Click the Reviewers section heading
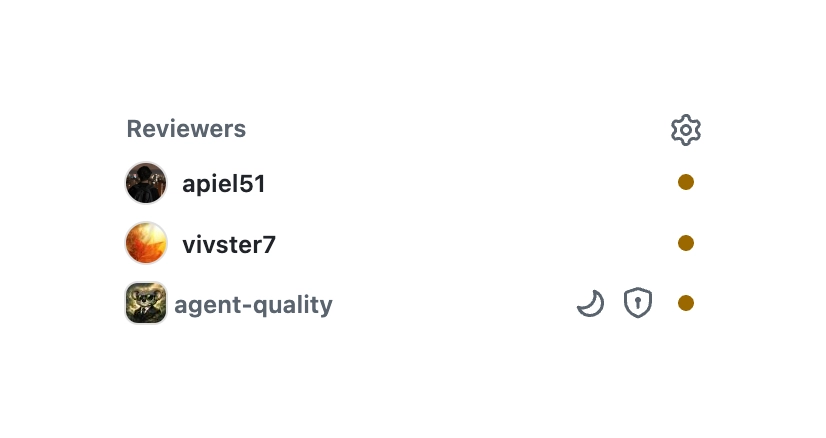This screenshot has width=826, height=438. (186, 129)
